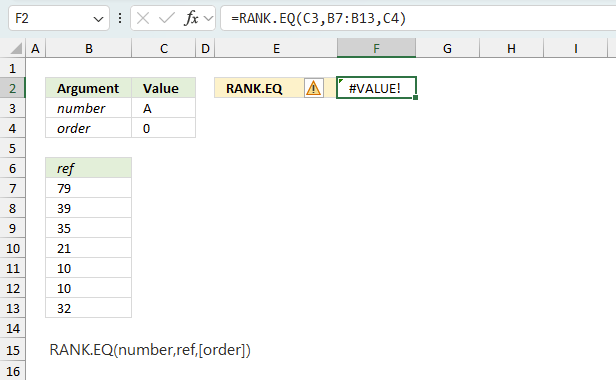Select cell C3 containing A

[163, 108]
